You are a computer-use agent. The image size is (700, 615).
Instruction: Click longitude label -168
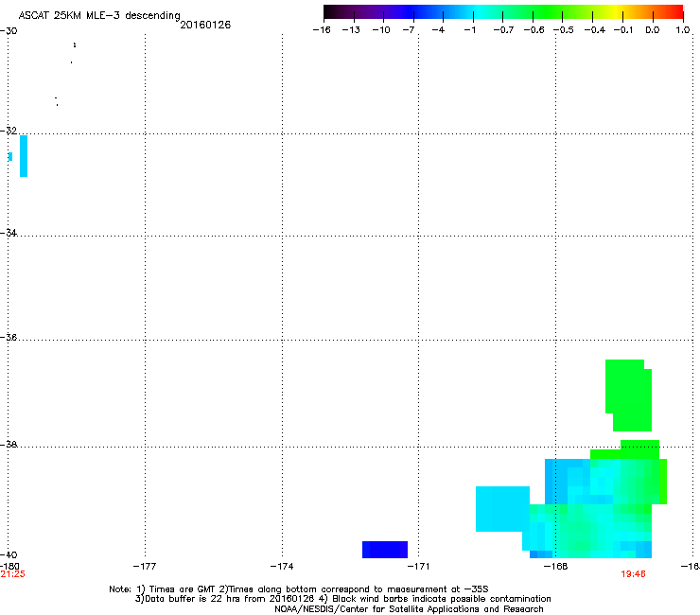(x=556, y=567)
